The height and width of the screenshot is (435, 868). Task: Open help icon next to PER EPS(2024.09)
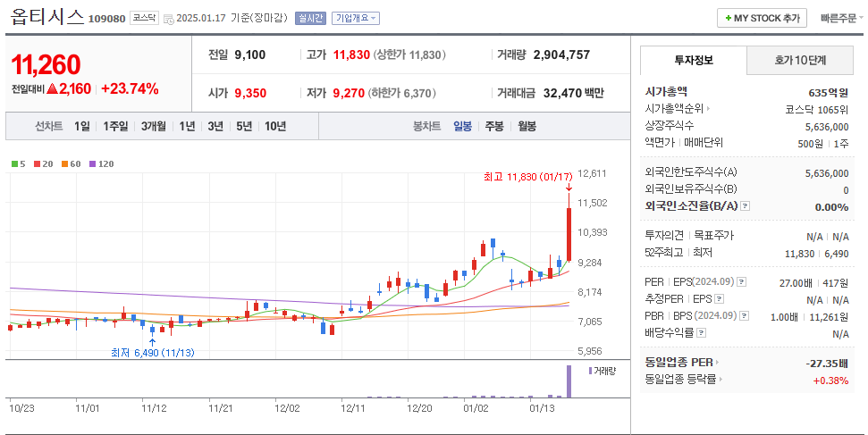click(x=742, y=282)
